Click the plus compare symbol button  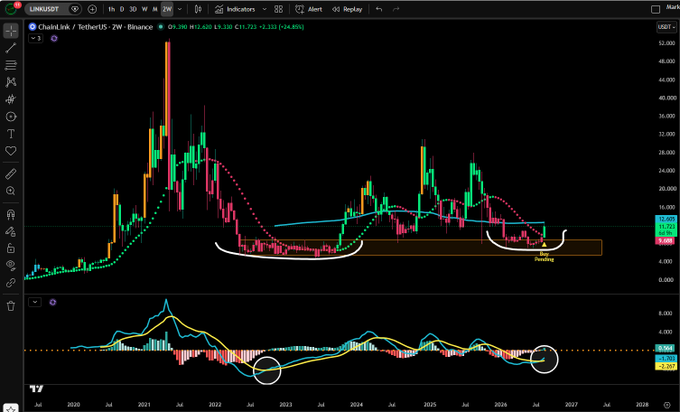click(x=92, y=9)
